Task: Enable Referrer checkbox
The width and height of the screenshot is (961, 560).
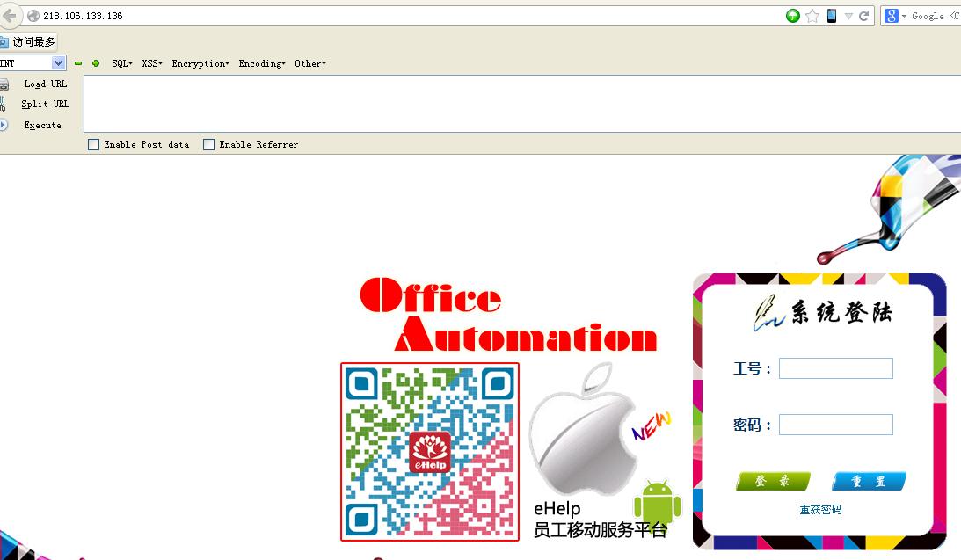Action: coord(209,144)
